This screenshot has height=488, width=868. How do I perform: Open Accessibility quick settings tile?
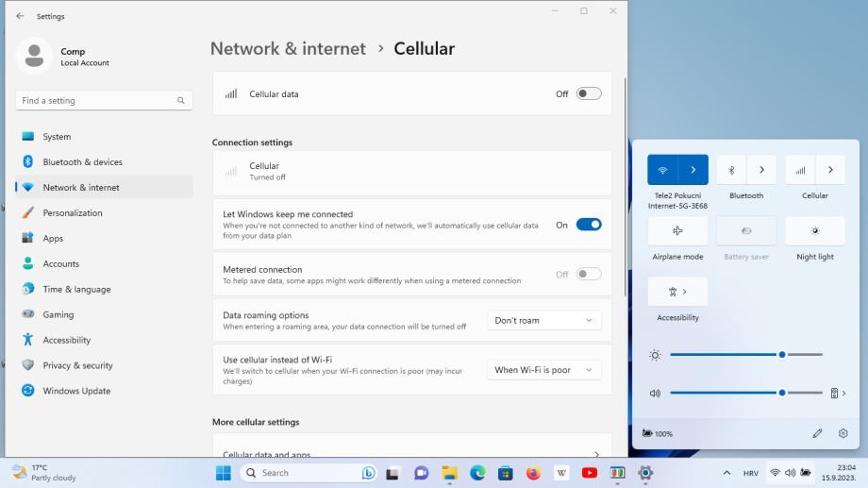tap(677, 292)
